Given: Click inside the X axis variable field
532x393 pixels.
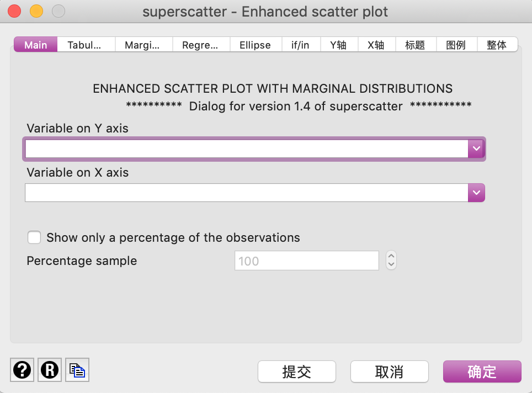Looking at the screenshot, I should 247,193.
